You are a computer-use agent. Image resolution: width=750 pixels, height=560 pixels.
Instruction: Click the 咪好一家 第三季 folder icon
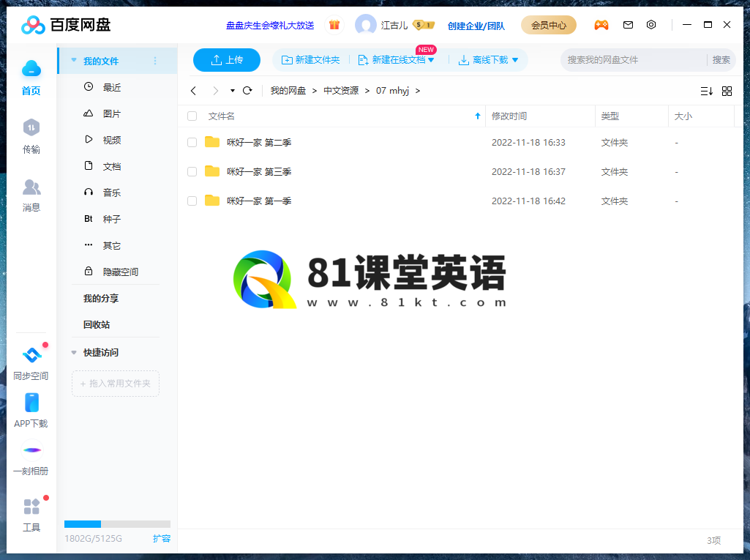click(212, 171)
